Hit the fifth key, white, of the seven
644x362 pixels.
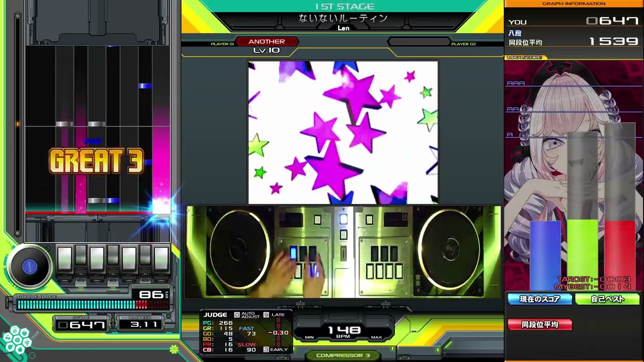(129, 258)
